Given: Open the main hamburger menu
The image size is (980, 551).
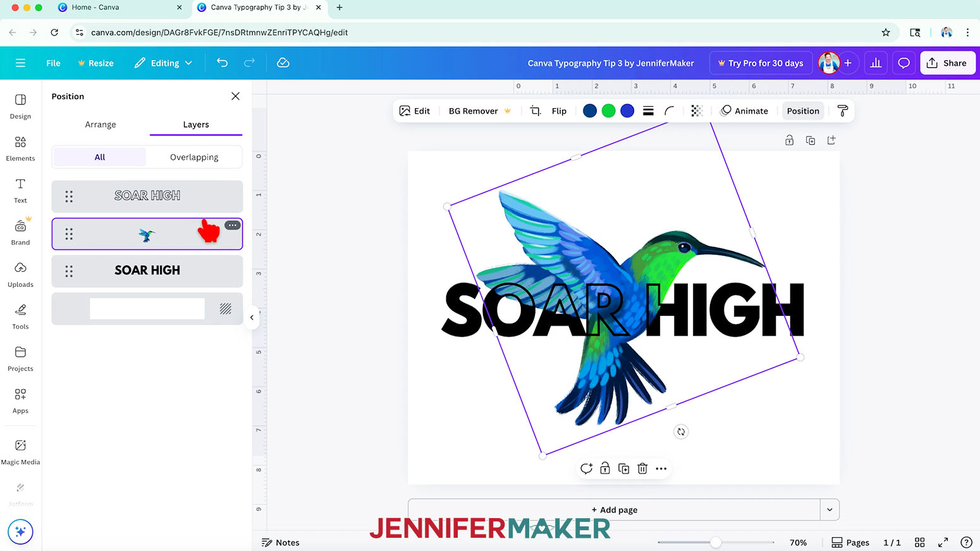Looking at the screenshot, I should [20, 63].
